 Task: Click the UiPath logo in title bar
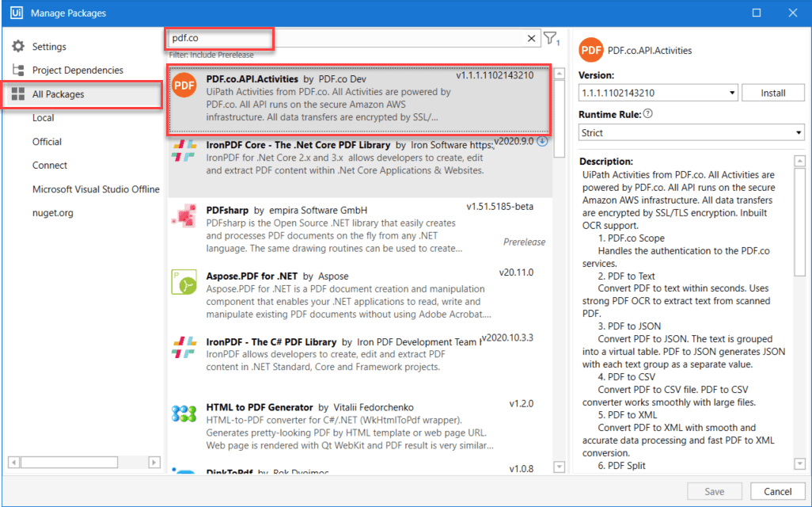16,13
